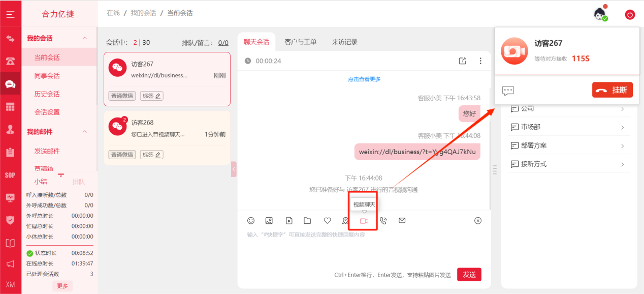Switch to the 客户与工单 tab
The width and height of the screenshot is (644, 294).
[x=301, y=42]
